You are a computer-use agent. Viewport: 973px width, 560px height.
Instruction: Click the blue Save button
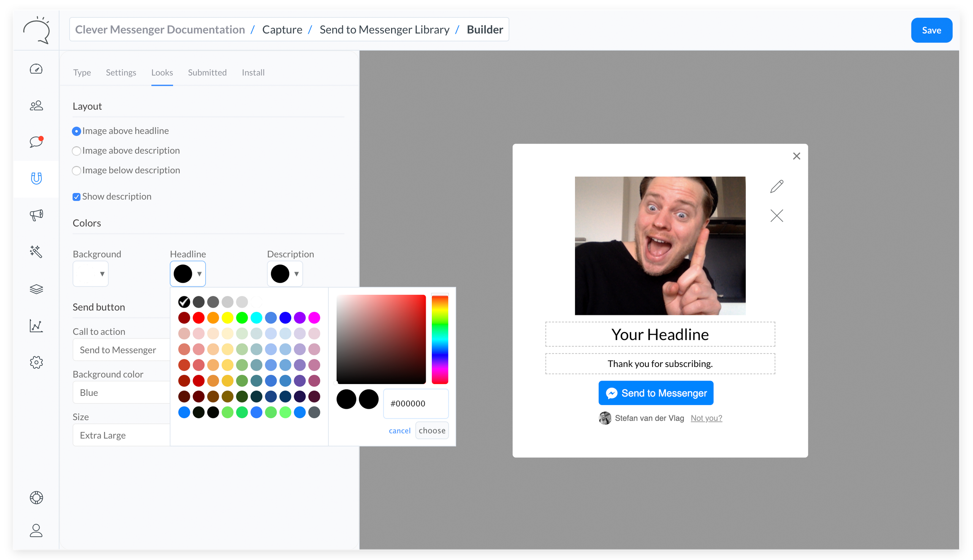[x=931, y=30]
